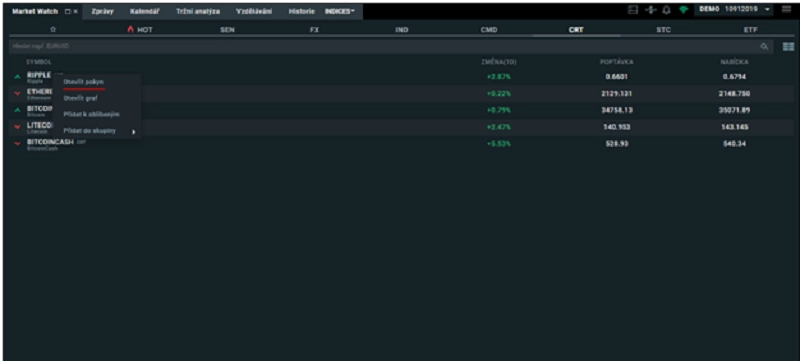Screen dimensions: 800x361
Task: Switch to the ETF category tab
Action: [x=751, y=30]
